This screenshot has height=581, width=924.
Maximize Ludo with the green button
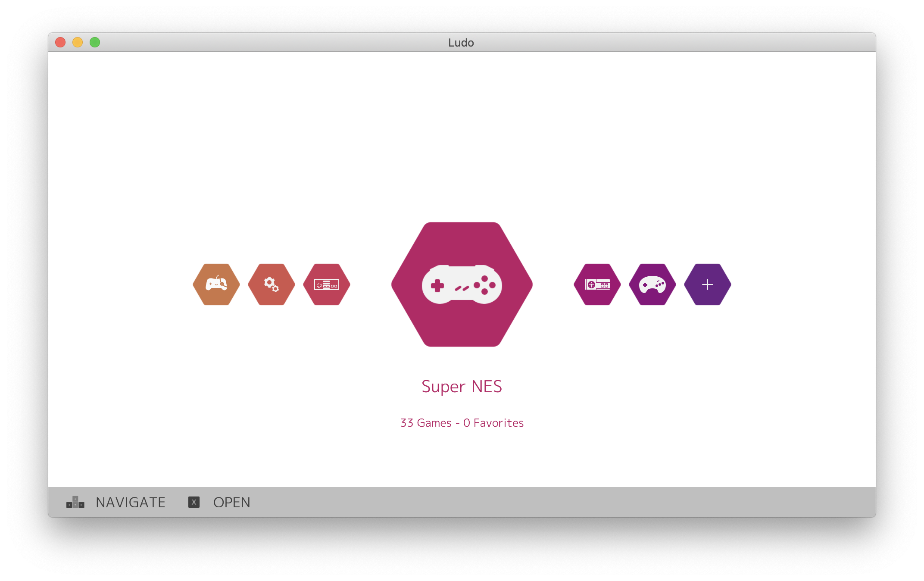[95, 42]
